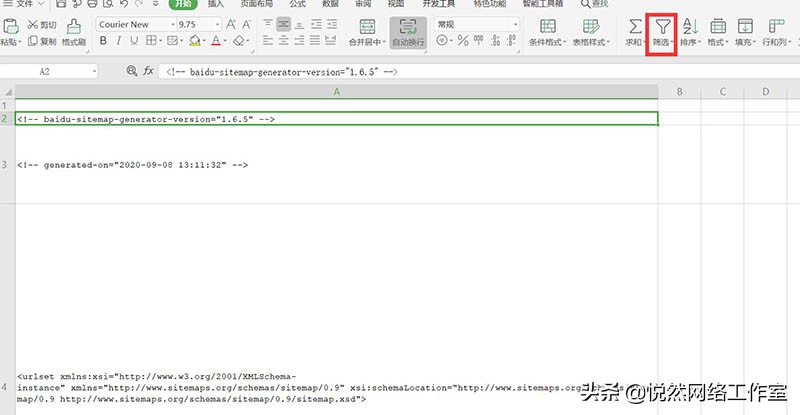
Task: Click the justify alignment icon
Action: tap(315, 40)
